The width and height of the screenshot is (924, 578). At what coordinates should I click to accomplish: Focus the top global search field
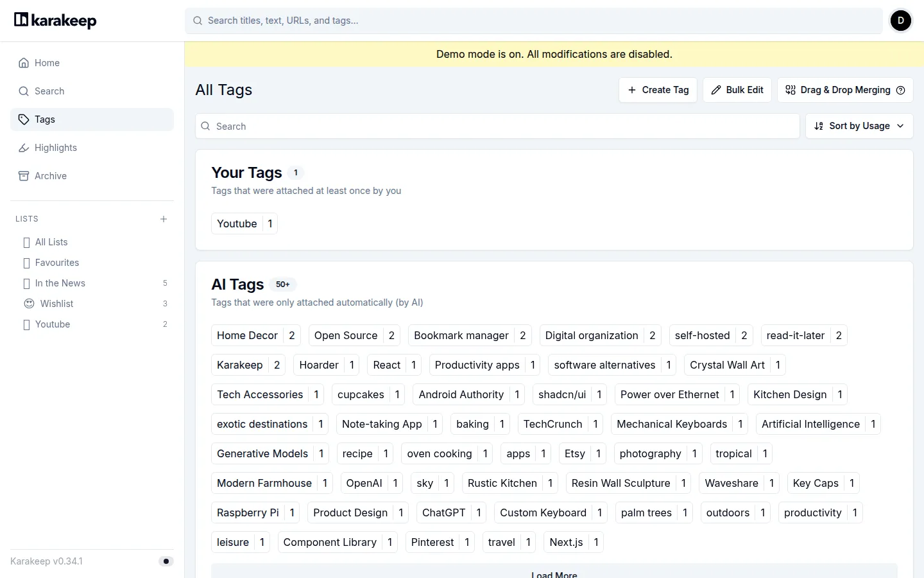tap(534, 21)
